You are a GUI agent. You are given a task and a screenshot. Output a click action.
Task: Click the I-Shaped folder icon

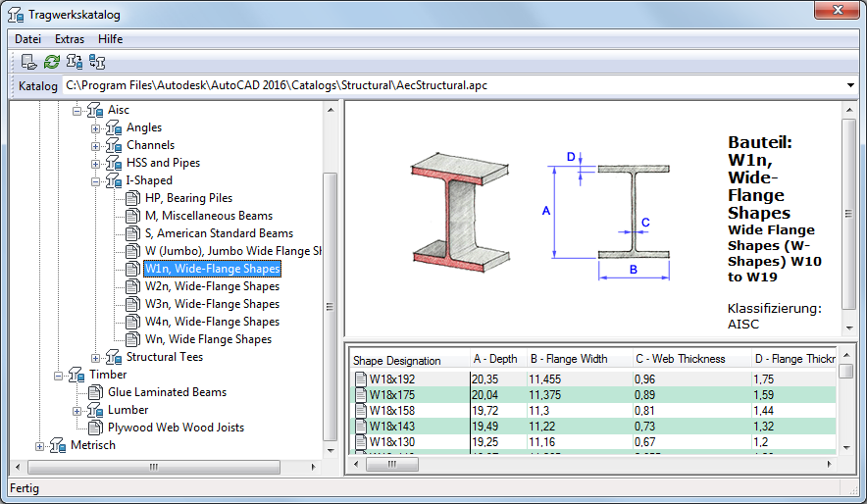pyautogui.click(x=114, y=180)
